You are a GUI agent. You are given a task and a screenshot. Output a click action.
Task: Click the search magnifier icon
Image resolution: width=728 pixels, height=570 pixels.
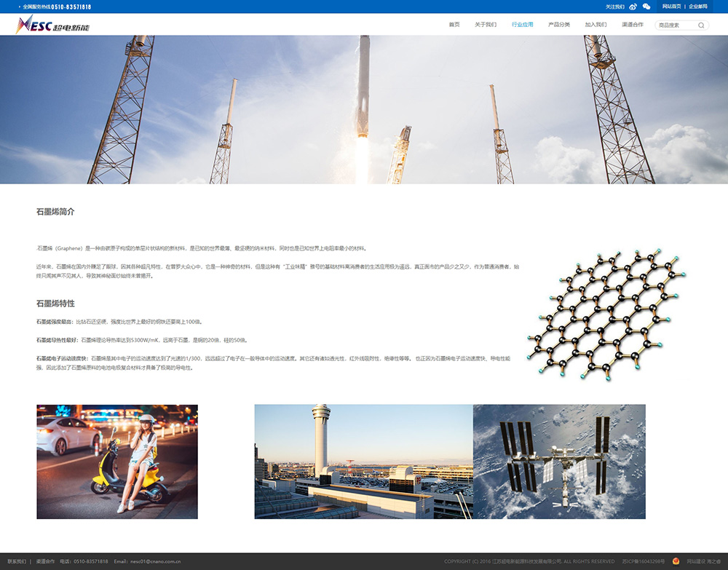[x=701, y=25]
